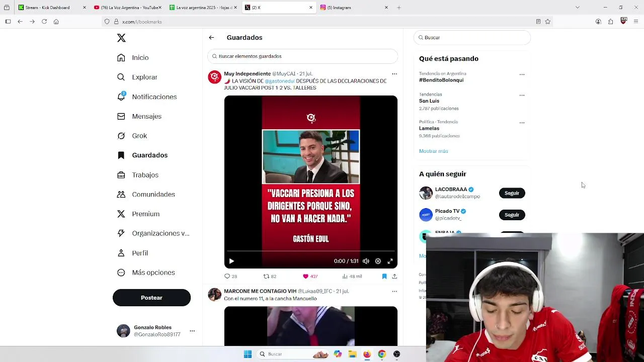Seek on the video progress bar
Screen dimensions: 644x362
pyautogui.click(x=311, y=251)
